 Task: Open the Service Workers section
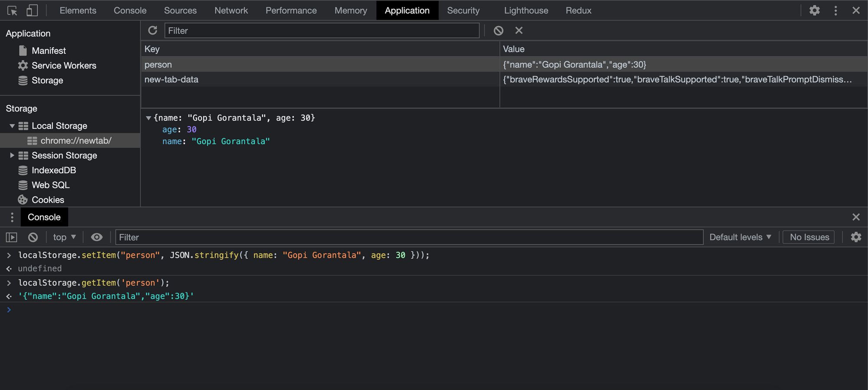[x=64, y=66]
